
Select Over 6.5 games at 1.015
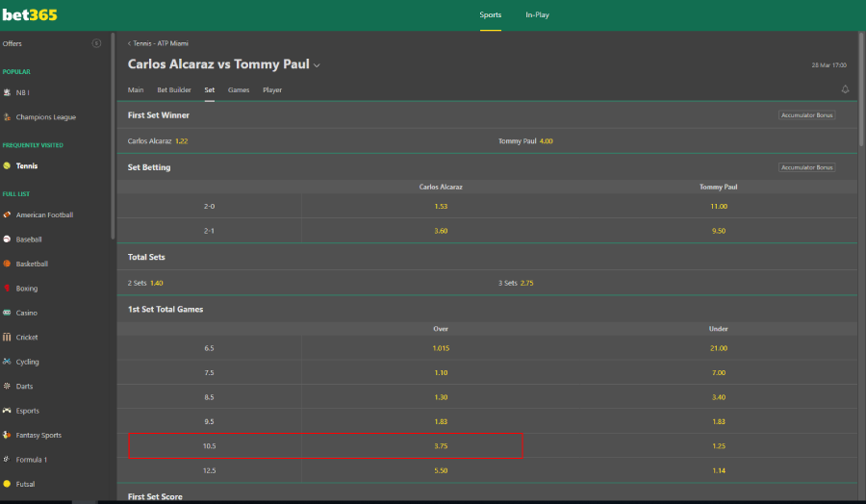tap(441, 348)
